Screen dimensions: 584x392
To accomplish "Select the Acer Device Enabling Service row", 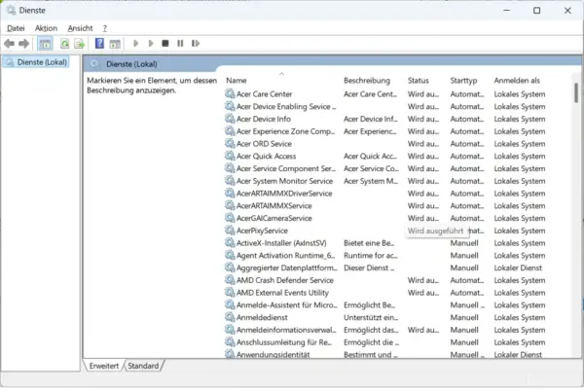I will coord(385,106).
